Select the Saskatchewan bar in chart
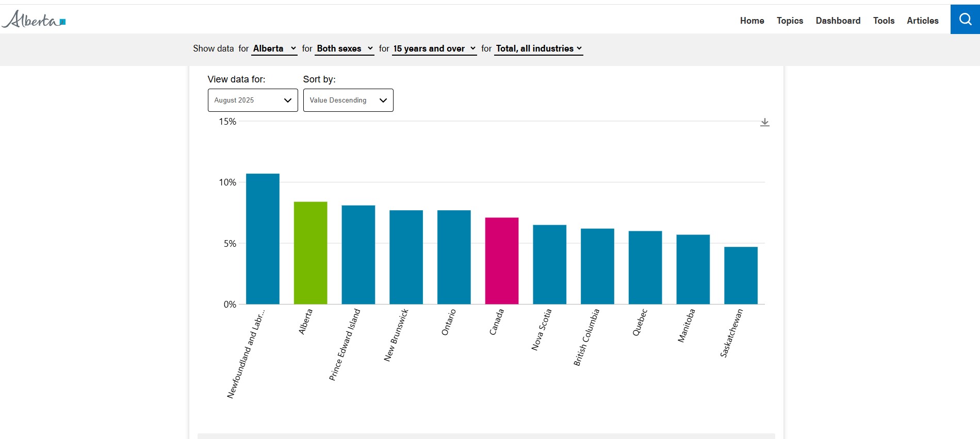 pos(741,275)
